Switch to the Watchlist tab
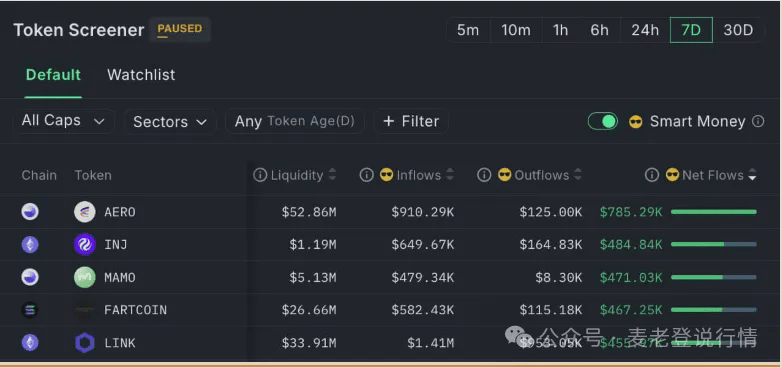Screen dimensions: 782x368 coord(141,75)
